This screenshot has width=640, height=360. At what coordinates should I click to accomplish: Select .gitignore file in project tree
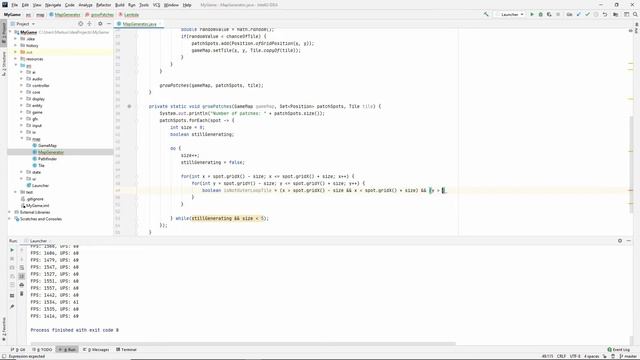point(35,199)
